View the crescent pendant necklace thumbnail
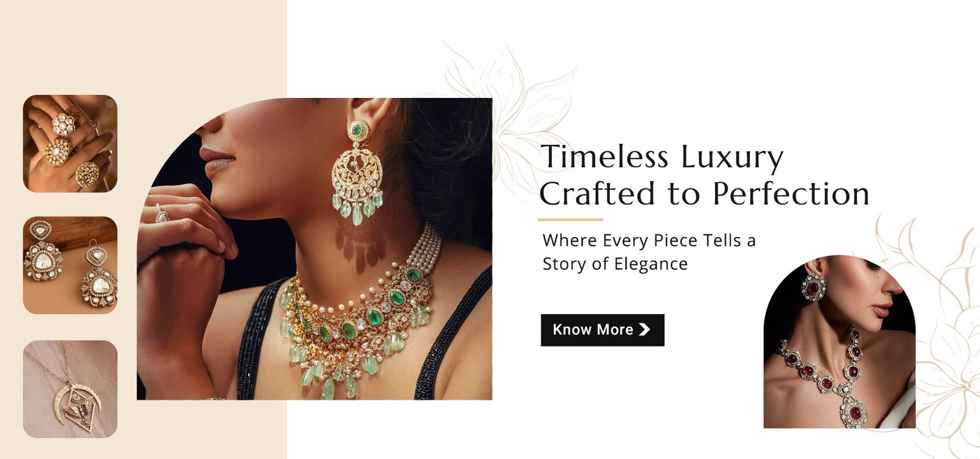The image size is (980, 459). pos(70,389)
